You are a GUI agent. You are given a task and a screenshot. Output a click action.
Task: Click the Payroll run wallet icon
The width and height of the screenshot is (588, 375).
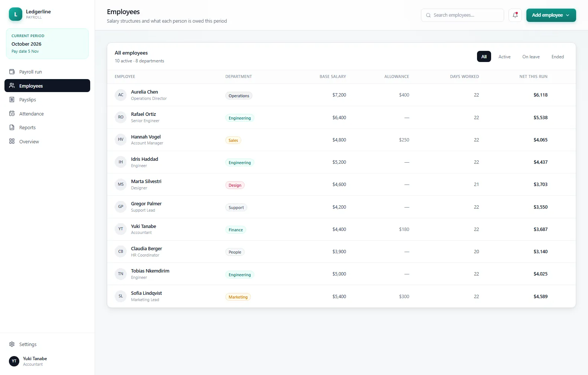(12, 72)
